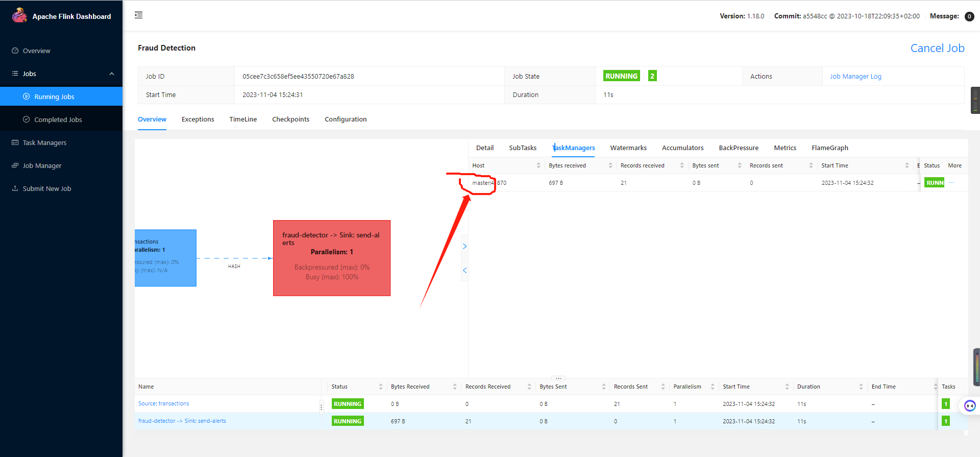Sort TaskManagers table by Bytes received
The image size is (980, 457).
610,165
